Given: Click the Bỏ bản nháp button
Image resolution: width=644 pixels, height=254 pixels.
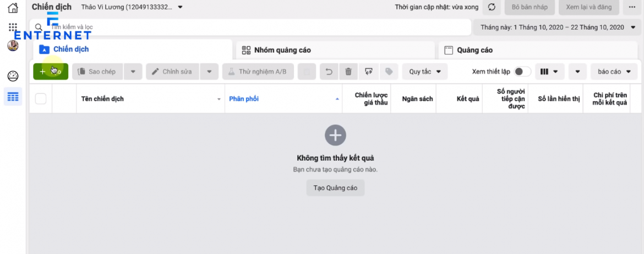Looking at the screenshot, I should click(530, 7).
